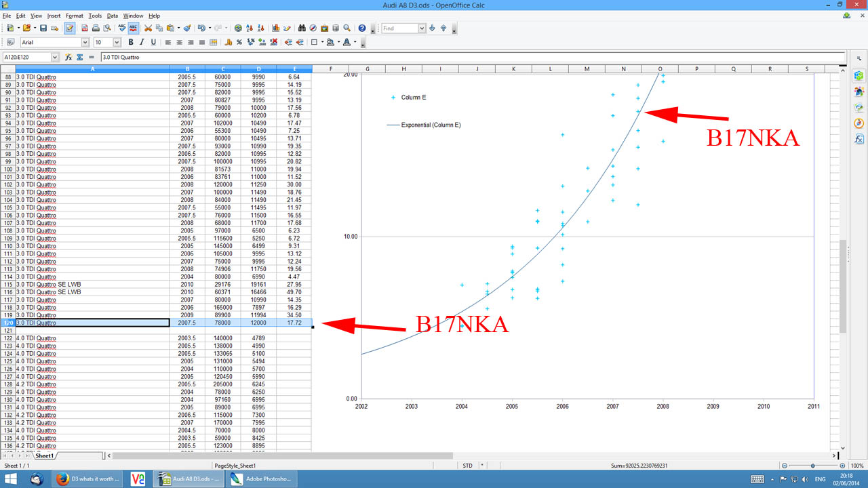
Task: Click the Merge Cells icon
Action: point(214,42)
